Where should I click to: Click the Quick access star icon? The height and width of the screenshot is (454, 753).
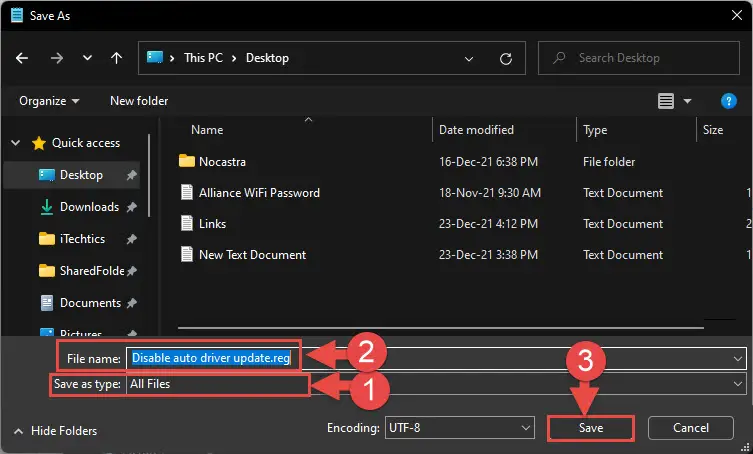38,143
